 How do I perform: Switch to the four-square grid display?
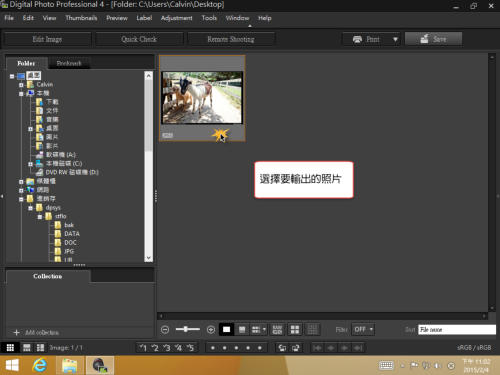295,330
